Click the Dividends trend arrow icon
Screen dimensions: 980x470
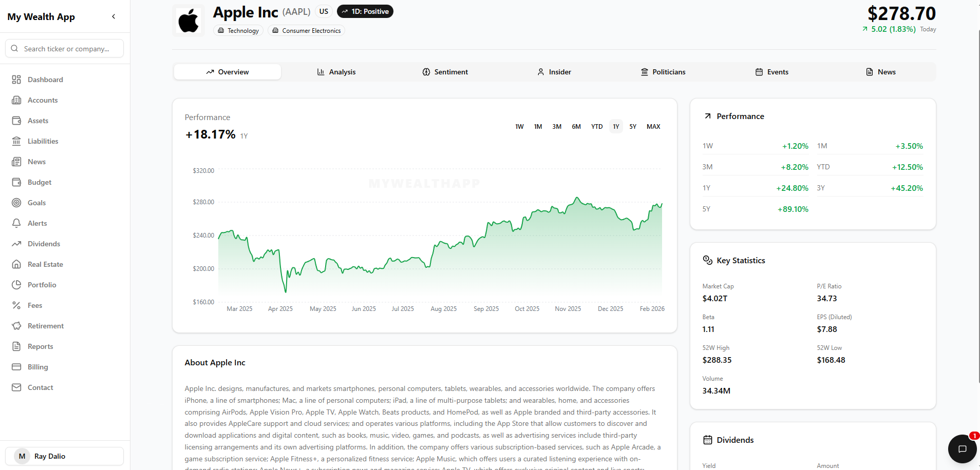pyautogui.click(x=16, y=244)
